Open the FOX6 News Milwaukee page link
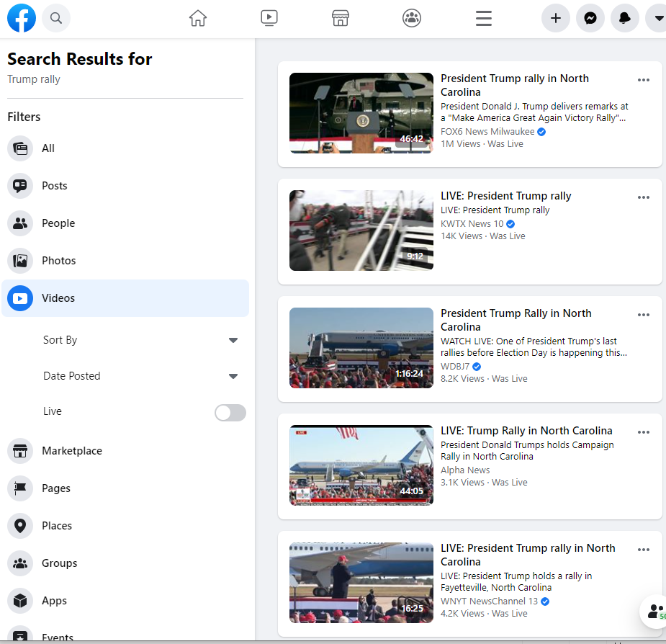Image resolution: width=666 pixels, height=644 pixels. (x=487, y=132)
